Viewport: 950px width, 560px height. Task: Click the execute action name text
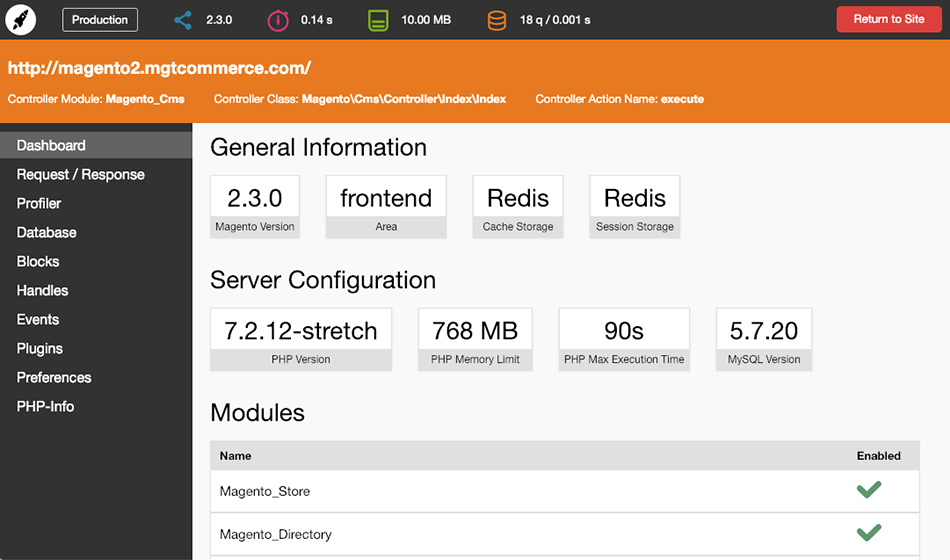coord(682,99)
